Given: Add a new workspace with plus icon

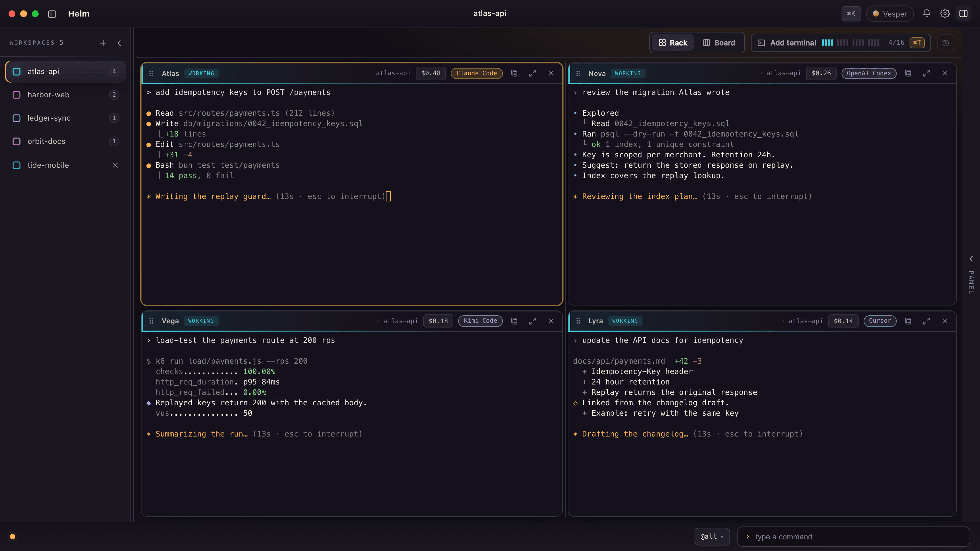Looking at the screenshot, I should tap(103, 43).
